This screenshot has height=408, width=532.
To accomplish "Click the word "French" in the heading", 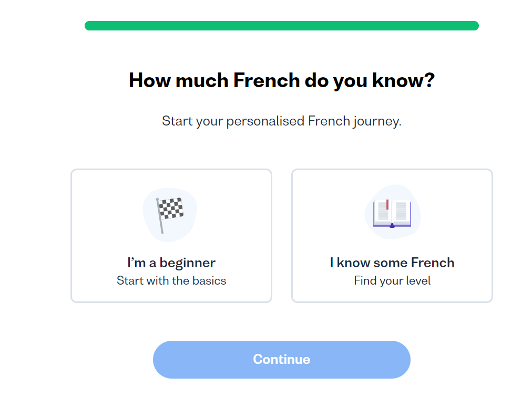I will pyautogui.click(x=267, y=80).
